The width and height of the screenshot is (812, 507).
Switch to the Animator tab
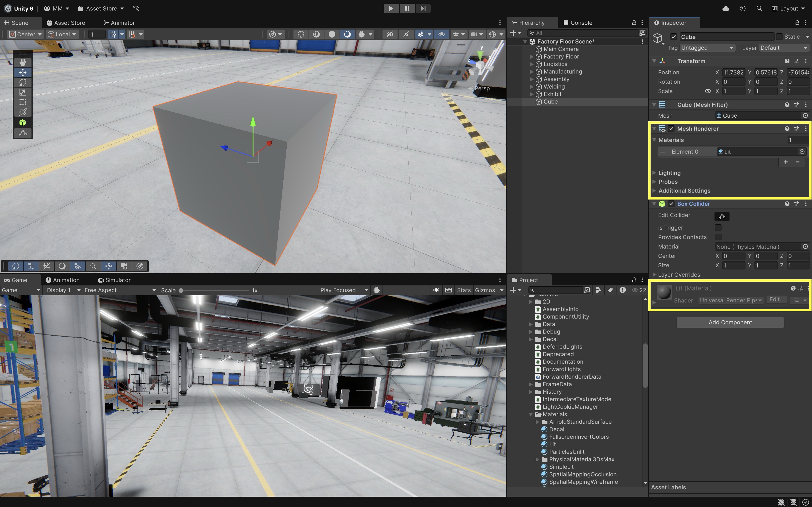click(x=119, y=23)
